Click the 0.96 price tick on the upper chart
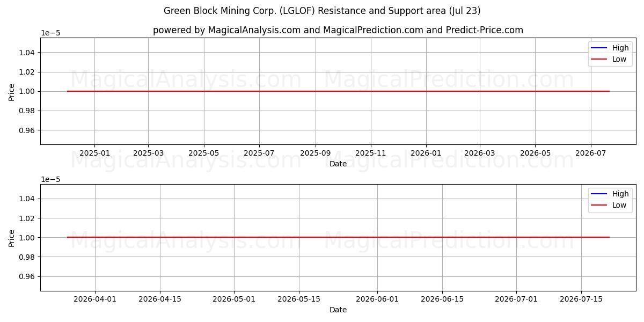The width and height of the screenshot is (644, 322). click(x=27, y=130)
